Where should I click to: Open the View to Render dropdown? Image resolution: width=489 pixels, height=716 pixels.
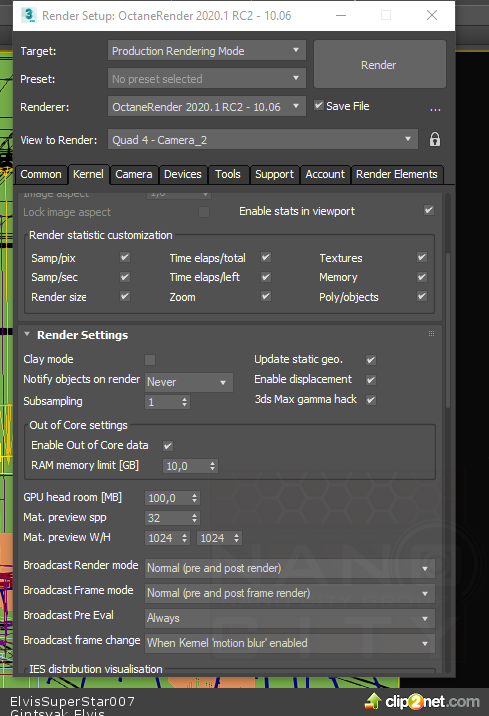coord(263,140)
